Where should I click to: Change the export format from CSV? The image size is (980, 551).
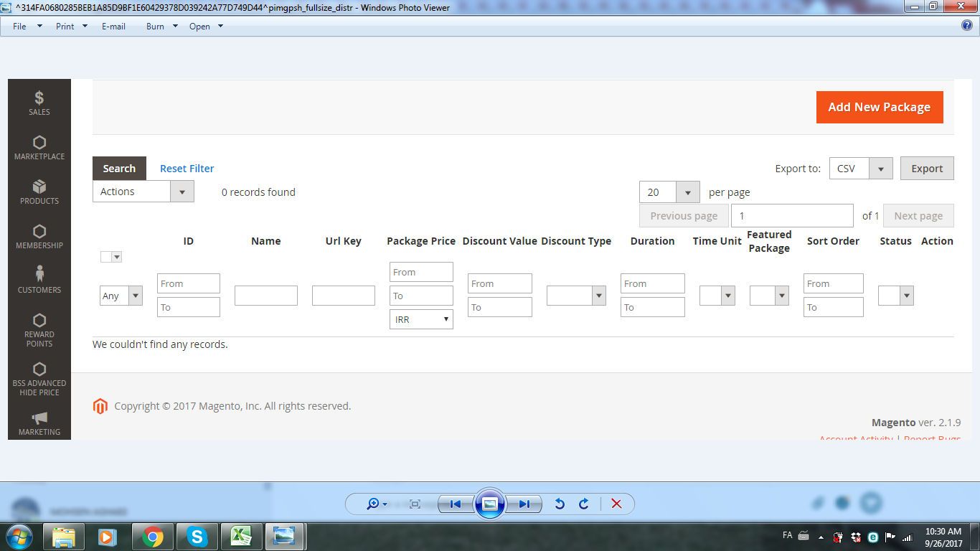tap(881, 168)
